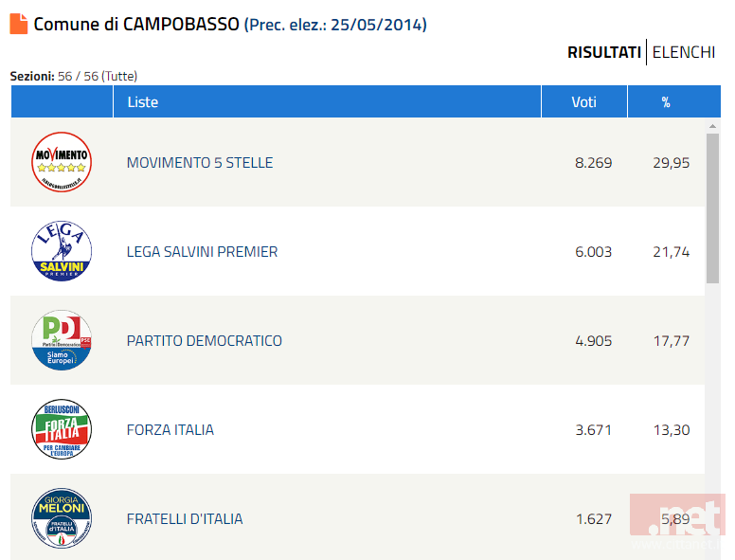Open the FRATELLI D'ITALIA list link

point(185,519)
